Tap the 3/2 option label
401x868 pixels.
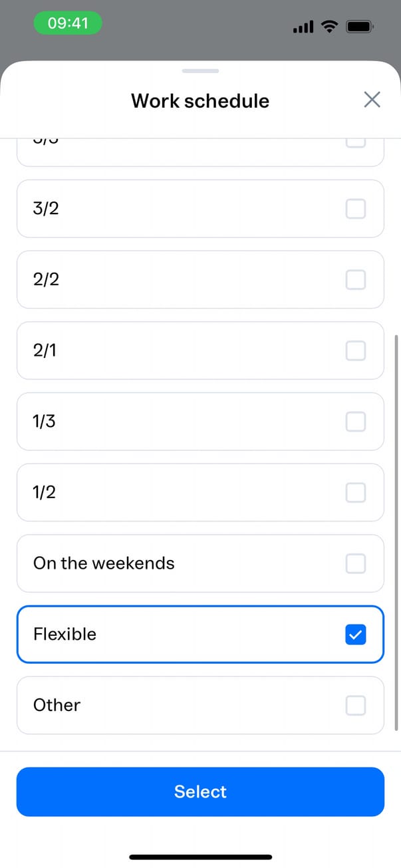[46, 209]
